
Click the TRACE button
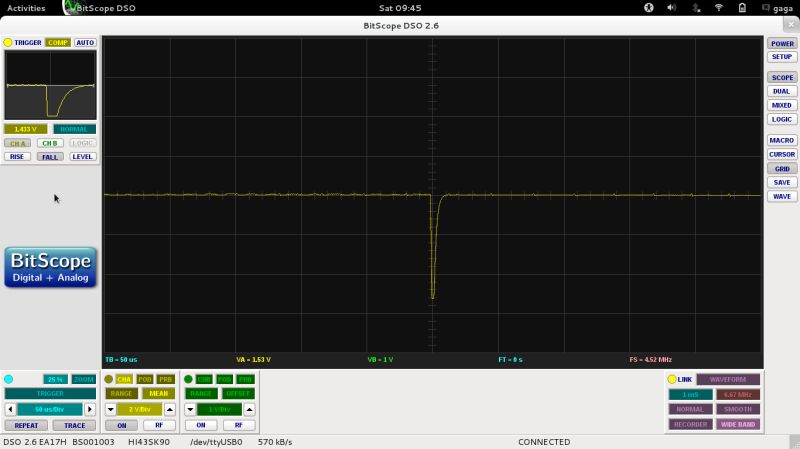pos(74,425)
